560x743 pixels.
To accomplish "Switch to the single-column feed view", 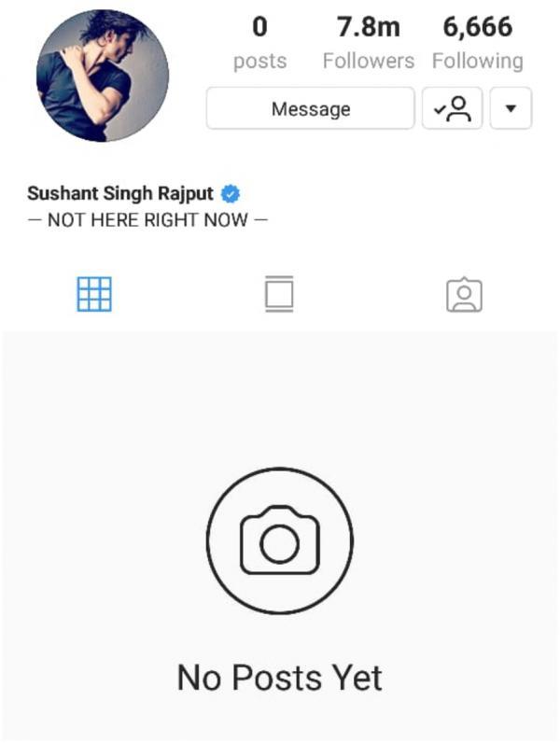I will pos(279,294).
